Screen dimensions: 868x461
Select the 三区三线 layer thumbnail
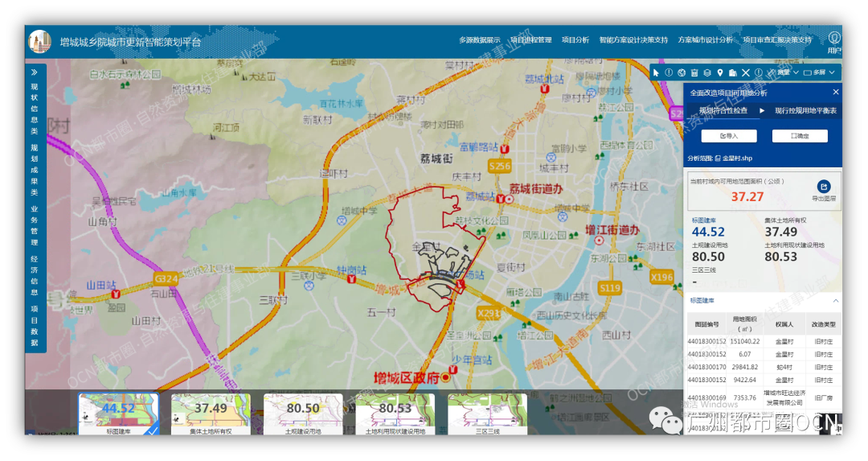tap(487, 414)
